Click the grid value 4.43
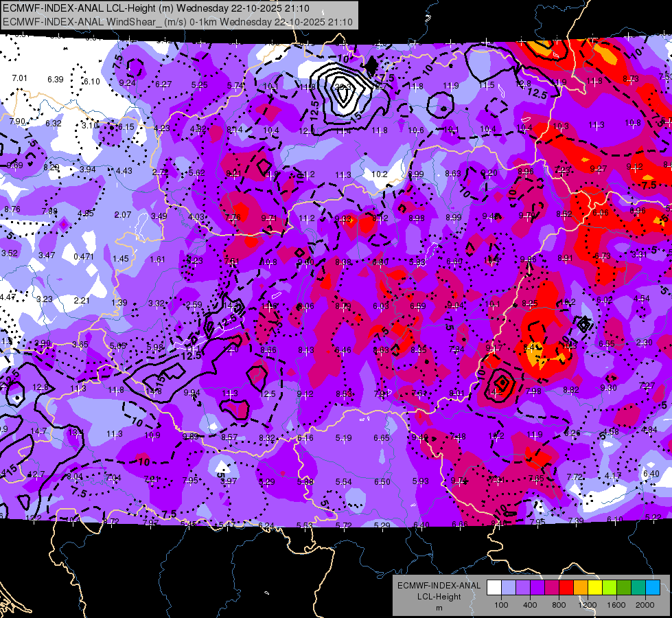Image resolution: width=672 pixels, height=618 pixels. 124,171
